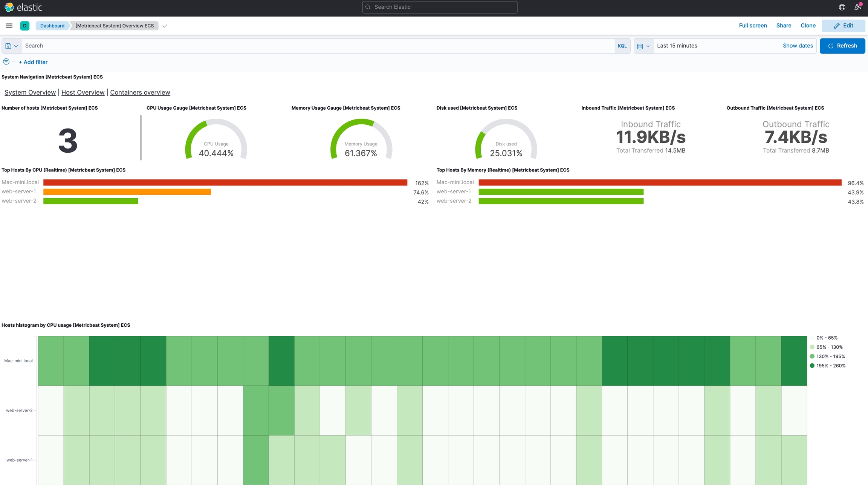Click the Inbound Traffic 11.9KB/s value
The image size is (868, 485).
click(651, 137)
